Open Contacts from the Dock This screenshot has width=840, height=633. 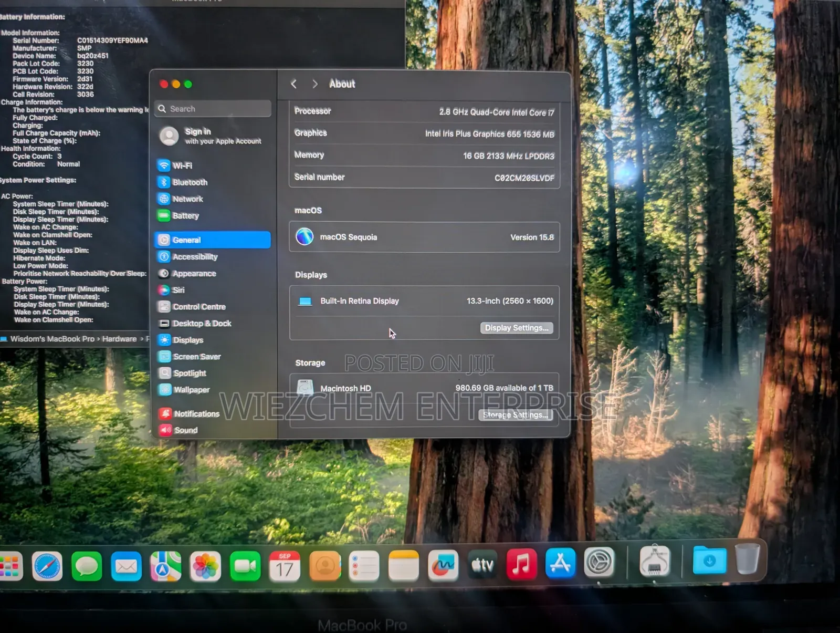(324, 566)
